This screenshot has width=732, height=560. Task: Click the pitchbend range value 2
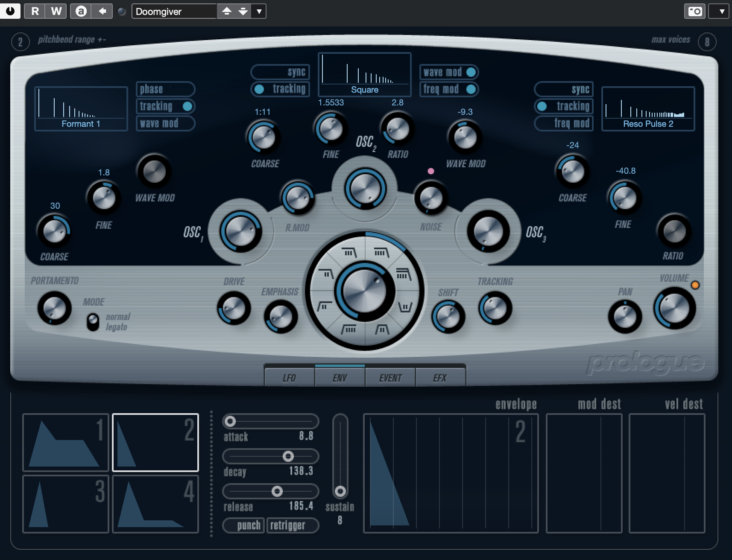tap(20, 42)
